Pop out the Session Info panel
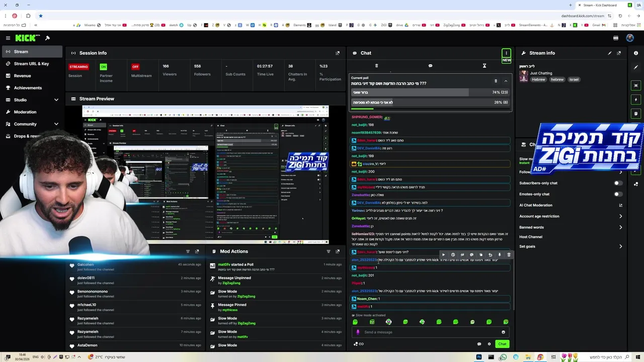Screen dimensions: 644x362 pos(338,53)
